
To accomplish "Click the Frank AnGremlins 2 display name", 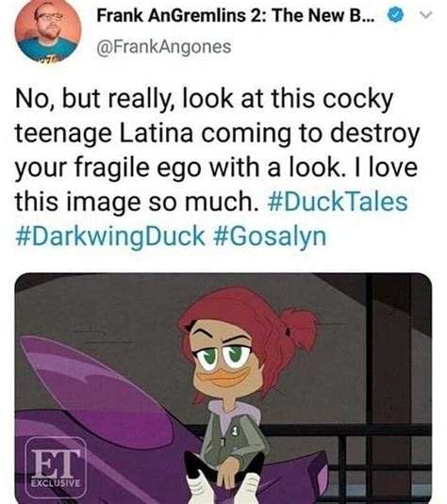I will (x=236, y=15).
